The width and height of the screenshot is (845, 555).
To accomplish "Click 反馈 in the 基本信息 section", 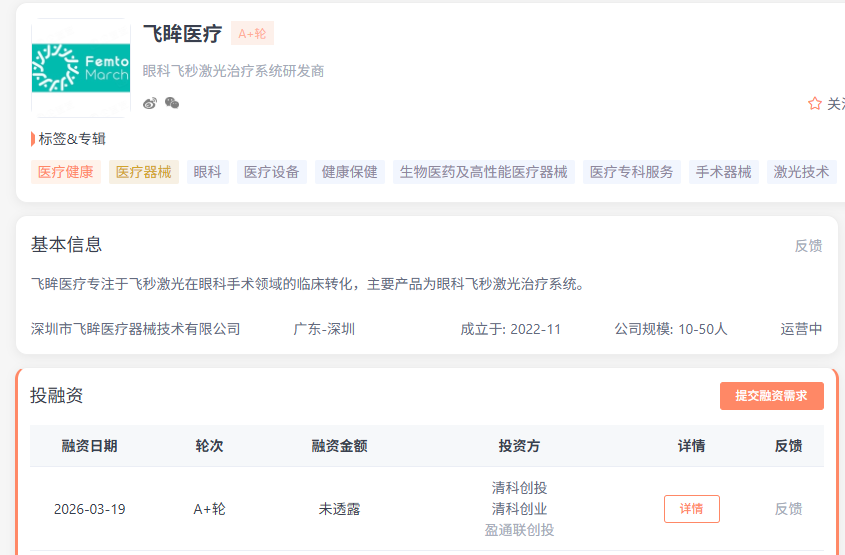I will [808, 246].
